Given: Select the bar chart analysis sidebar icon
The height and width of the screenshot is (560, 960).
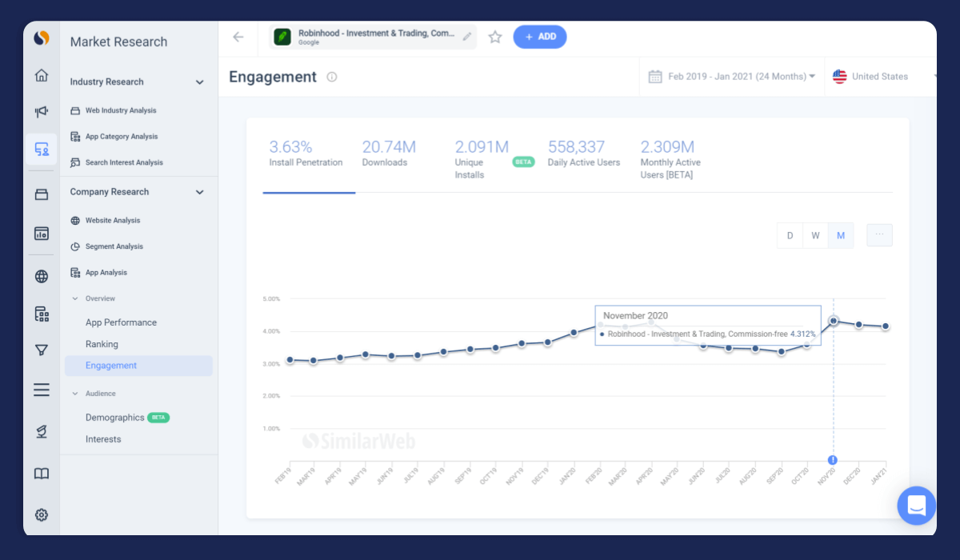Looking at the screenshot, I should (41, 233).
